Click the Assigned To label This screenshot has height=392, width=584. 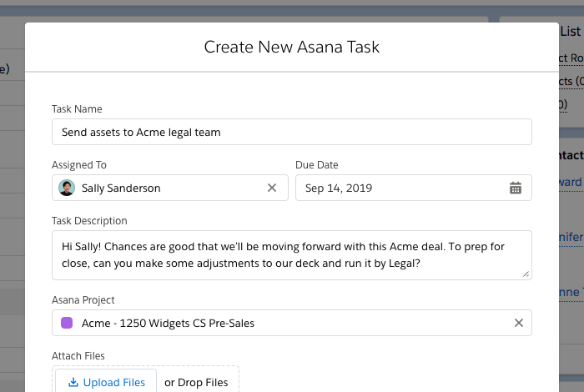[79, 165]
